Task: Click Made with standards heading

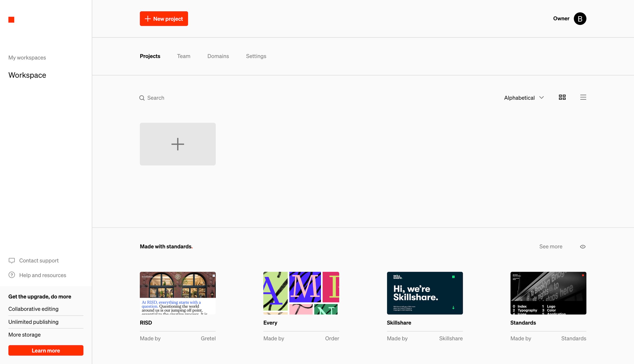Action: pos(166,247)
